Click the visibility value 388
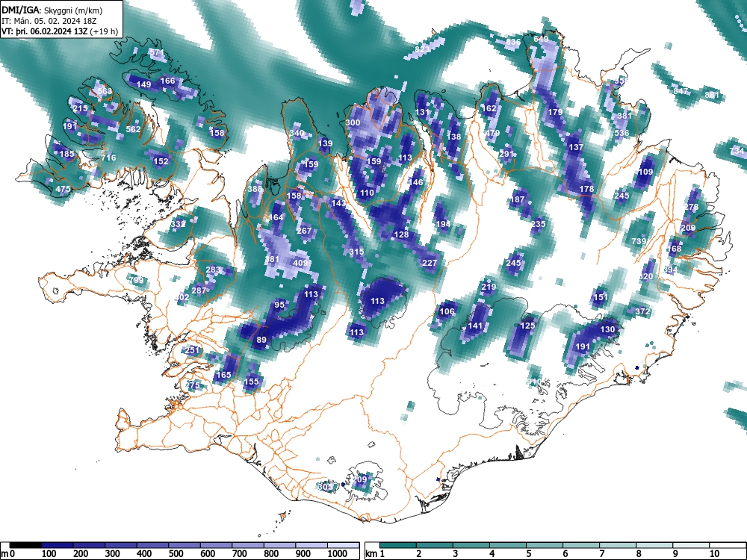 (255, 189)
